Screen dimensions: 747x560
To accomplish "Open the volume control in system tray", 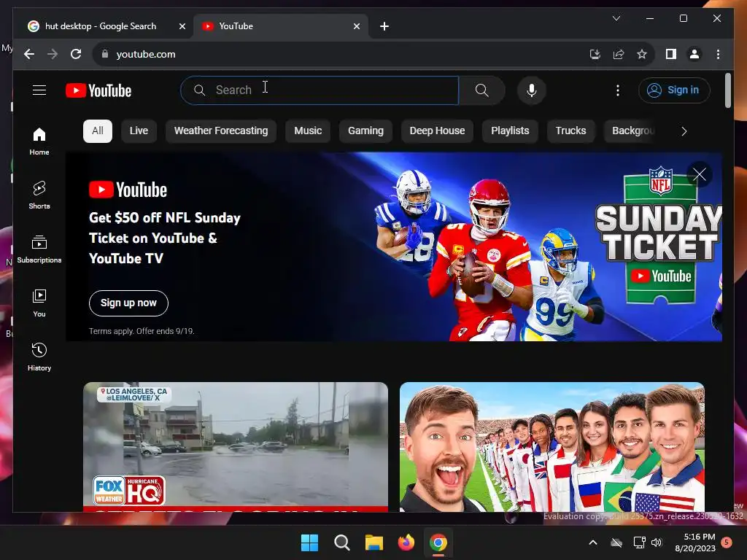I will (657, 542).
